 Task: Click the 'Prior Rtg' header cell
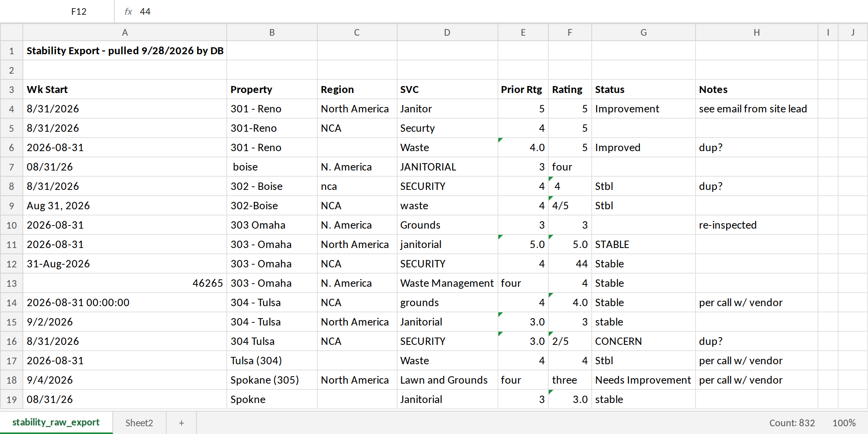pyautogui.click(x=523, y=90)
